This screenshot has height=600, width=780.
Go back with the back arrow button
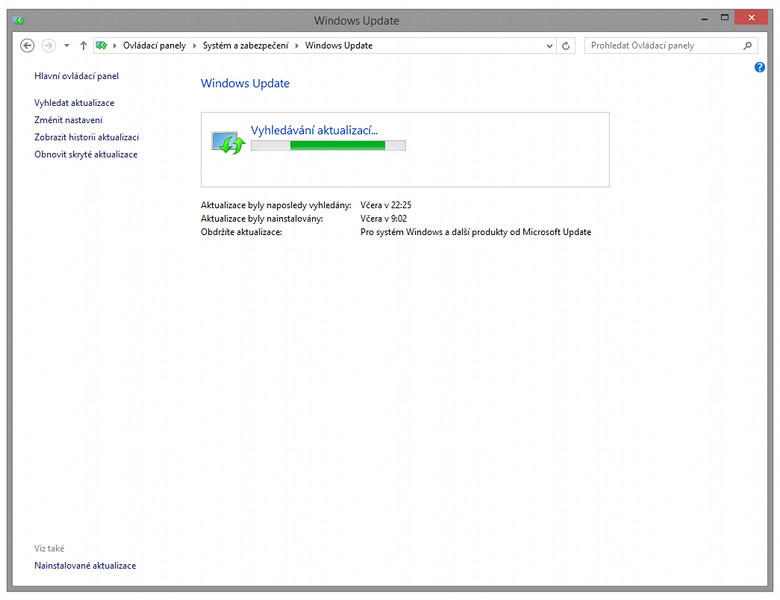tap(27, 46)
